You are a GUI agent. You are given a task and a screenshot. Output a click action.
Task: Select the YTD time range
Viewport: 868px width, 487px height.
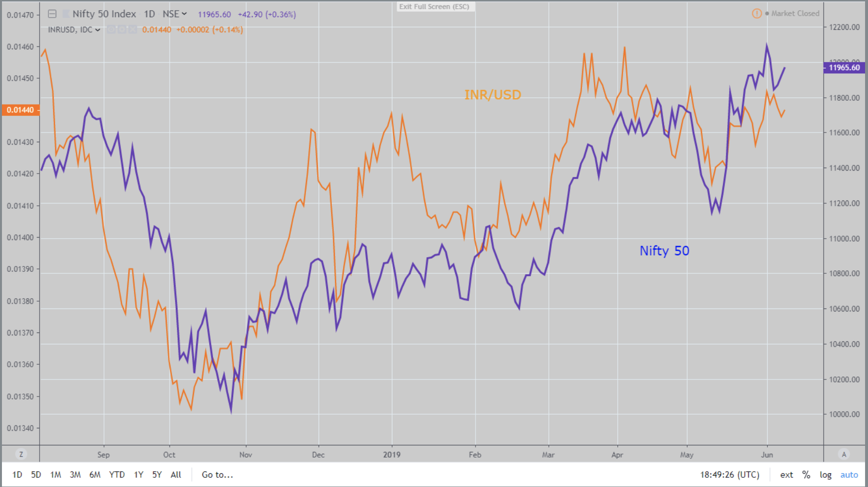(x=117, y=475)
